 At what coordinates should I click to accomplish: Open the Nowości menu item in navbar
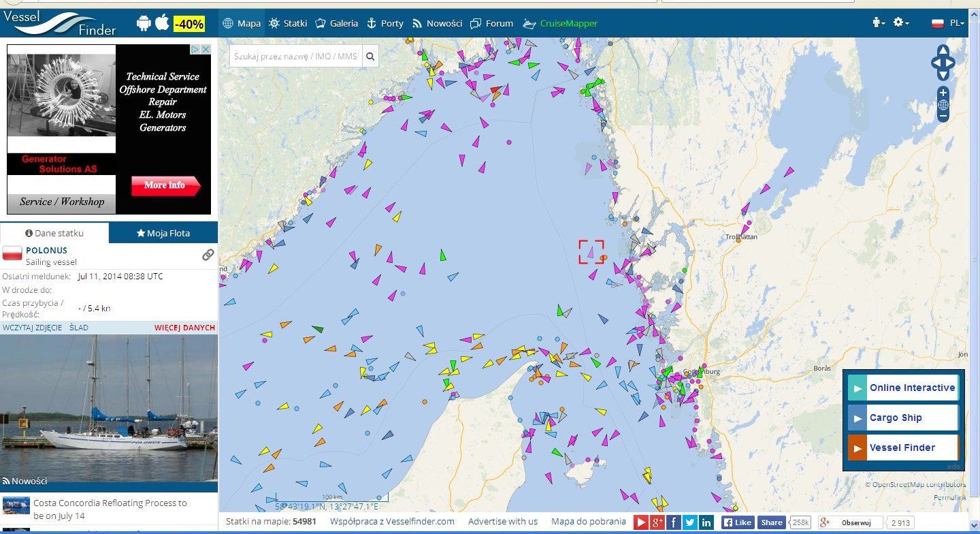pyautogui.click(x=437, y=23)
